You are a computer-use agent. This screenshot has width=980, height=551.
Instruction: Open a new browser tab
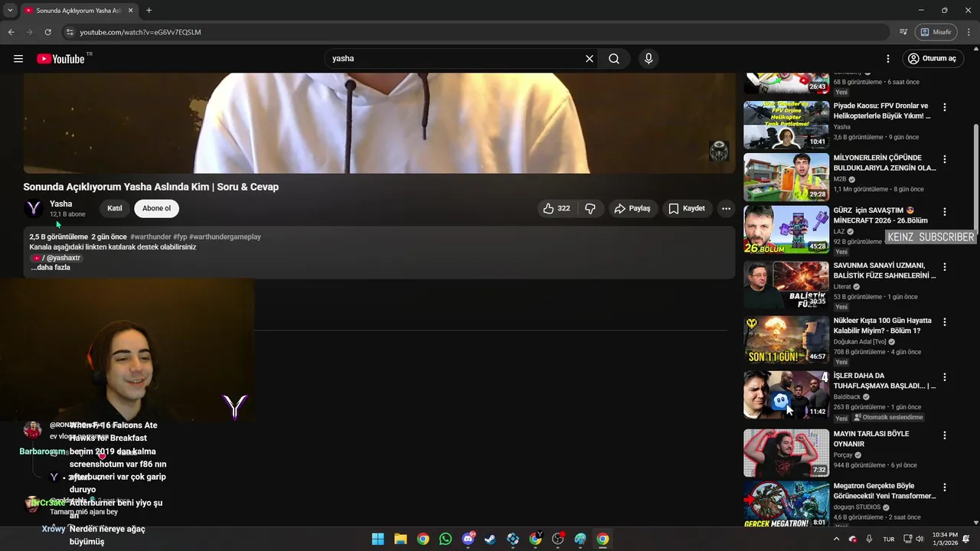149,11
